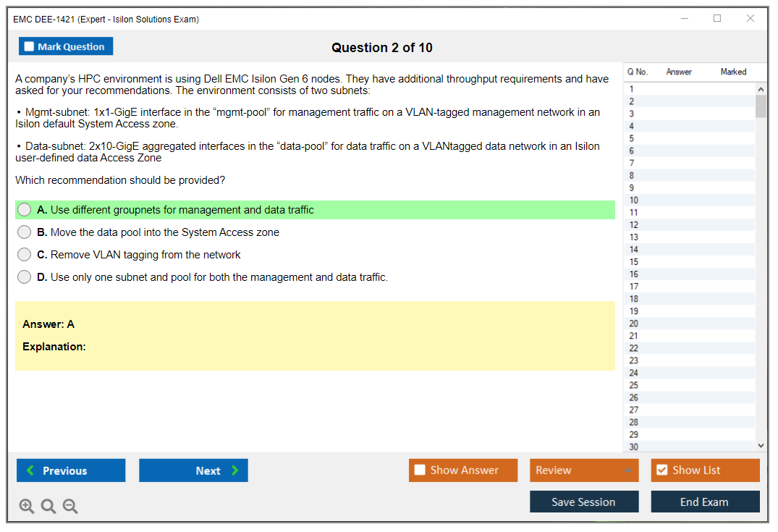This screenshot has width=778, height=532.
Task: Go to the Next question
Action: (x=193, y=470)
